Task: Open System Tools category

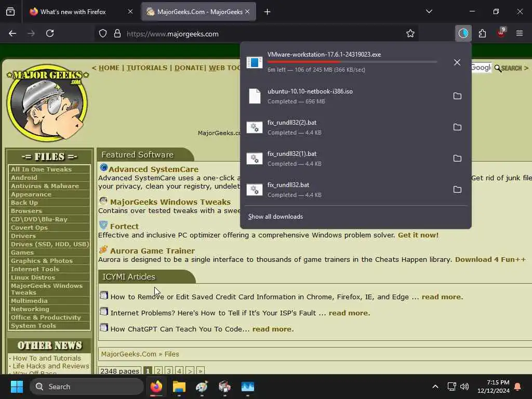Action: click(x=33, y=326)
